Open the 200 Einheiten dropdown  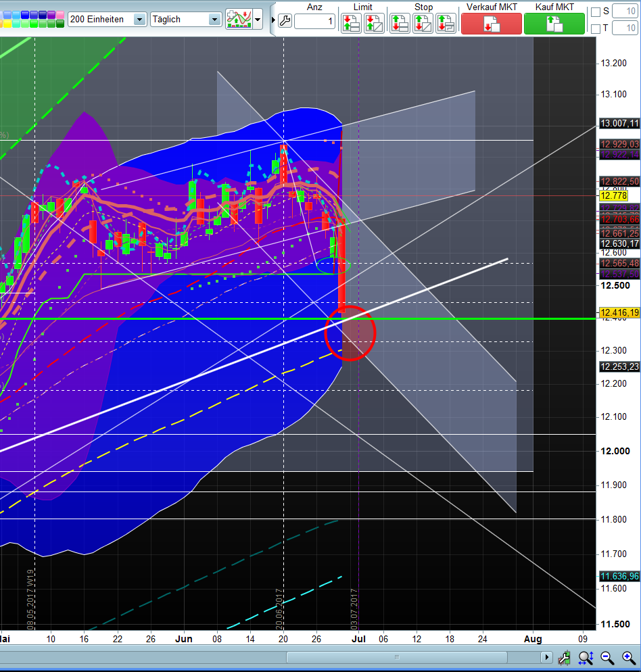(x=139, y=20)
